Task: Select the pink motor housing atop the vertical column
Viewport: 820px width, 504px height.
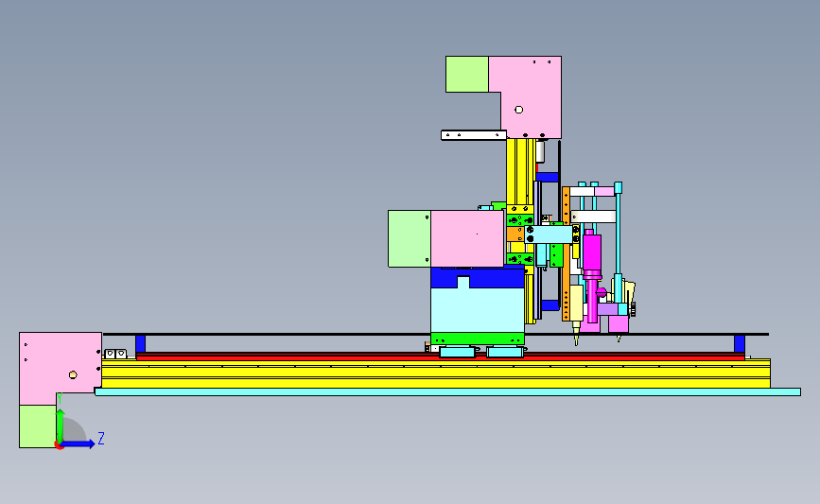Action: 531,96
